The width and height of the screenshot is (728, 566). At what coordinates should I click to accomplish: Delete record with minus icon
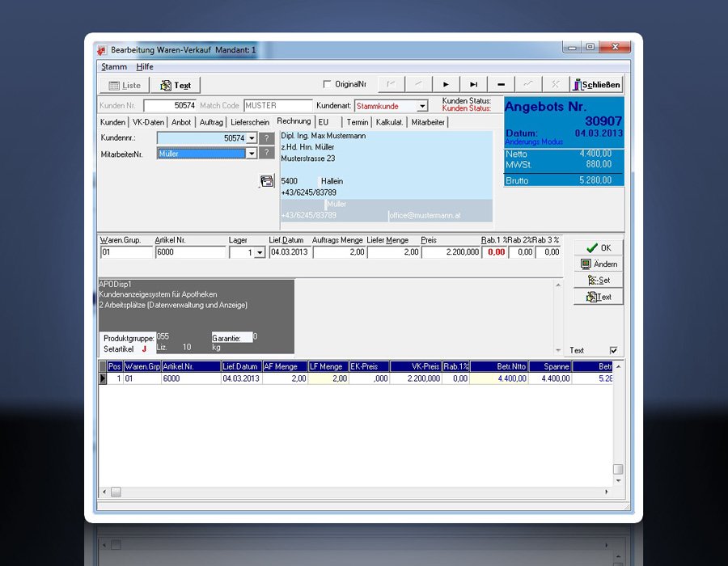[501, 84]
